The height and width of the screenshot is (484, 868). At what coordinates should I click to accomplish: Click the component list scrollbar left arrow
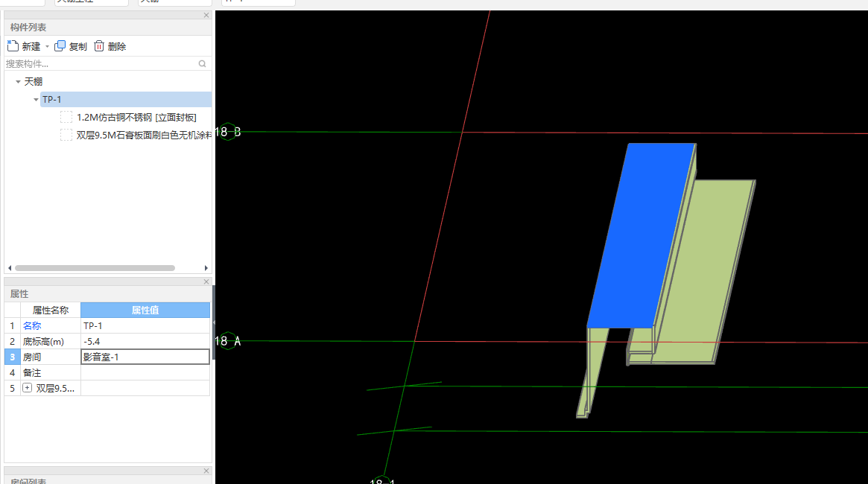tap(10, 268)
